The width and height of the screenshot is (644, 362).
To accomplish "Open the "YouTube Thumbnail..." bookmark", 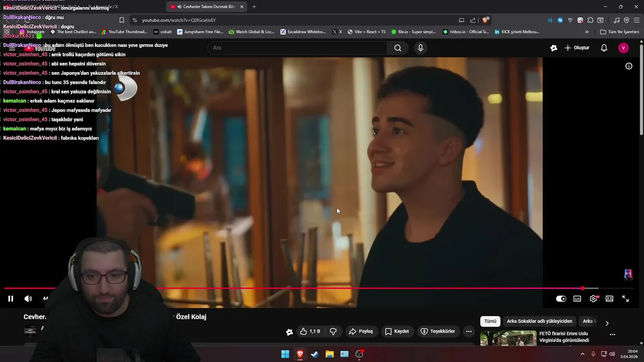I will tap(124, 32).
